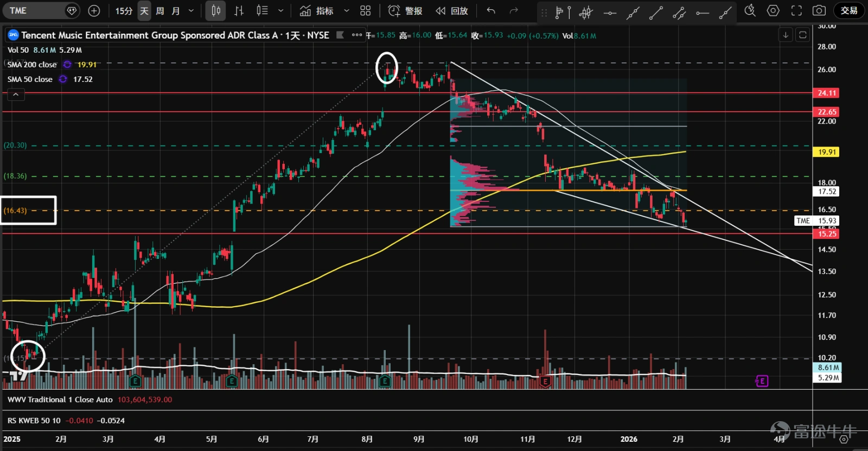Screen dimensions: 868x451
Task: Click the 24.11 red price label
Action: pos(826,93)
